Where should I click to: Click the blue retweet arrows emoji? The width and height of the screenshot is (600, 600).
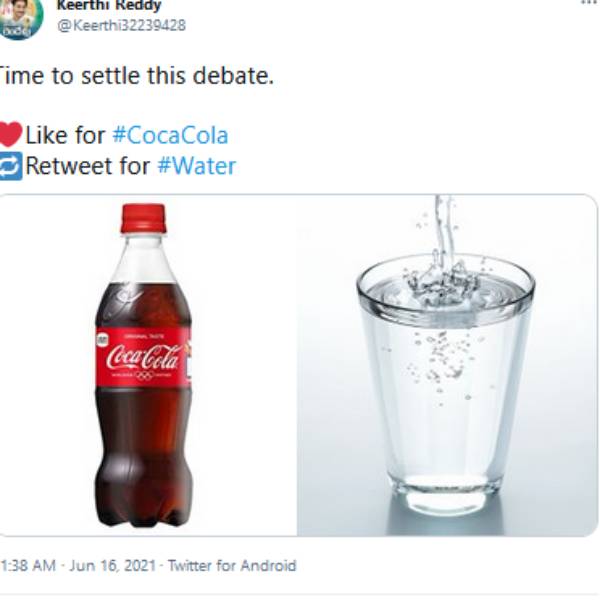pos(10,166)
